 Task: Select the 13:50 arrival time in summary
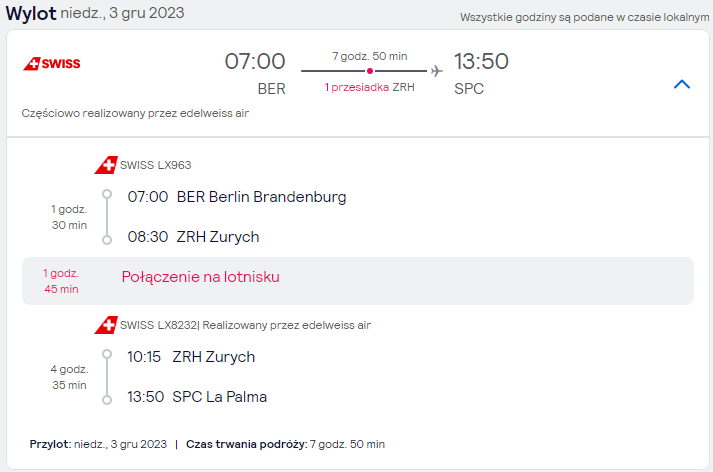(x=481, y=61)
